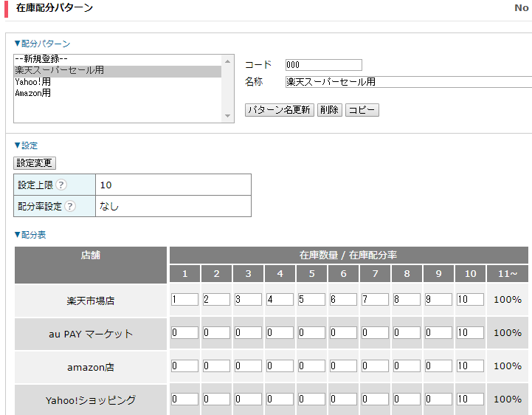Click 楽天市場店 quantity 2 input field
This screenshot has width=532, height=415.
click(216, 300)
